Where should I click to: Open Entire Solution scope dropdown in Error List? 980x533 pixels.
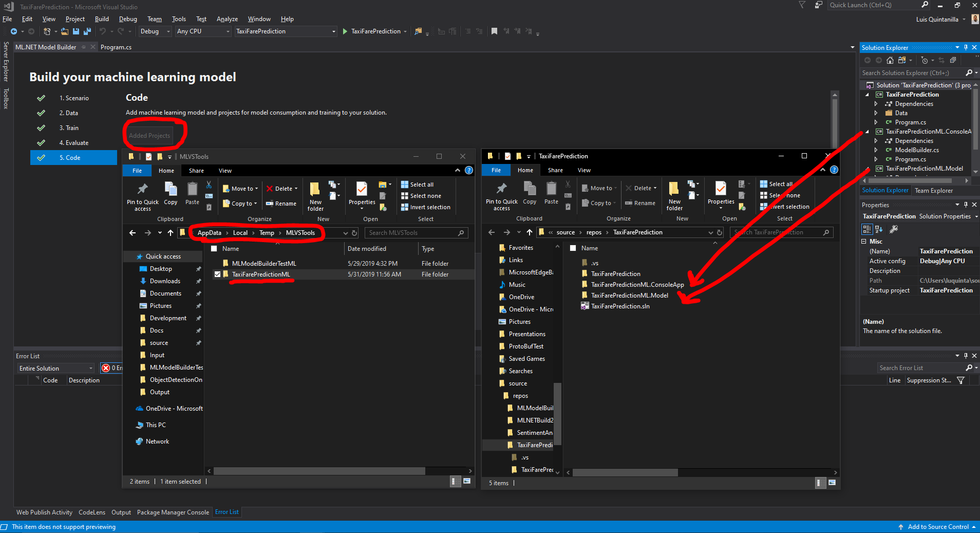point(56,368)
